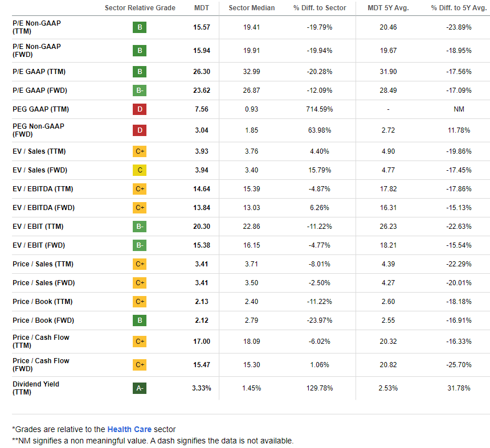Click the D grade badge for PEG GAAP (TTM)
The width and height of the screenshot is (490, 448).
[x=140, y=109]
